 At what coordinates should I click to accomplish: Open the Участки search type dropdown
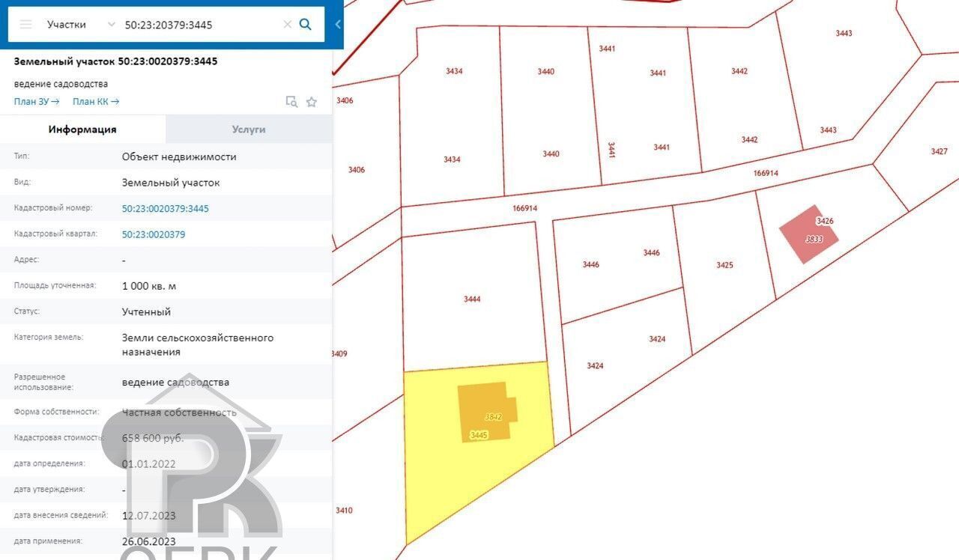79,24
